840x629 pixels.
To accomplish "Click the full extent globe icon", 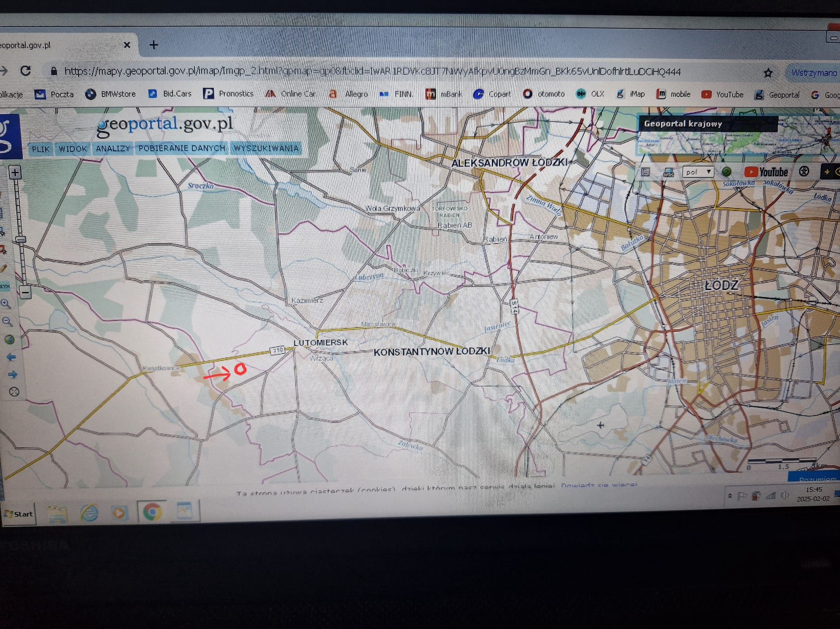I will (x=9, y=339).
